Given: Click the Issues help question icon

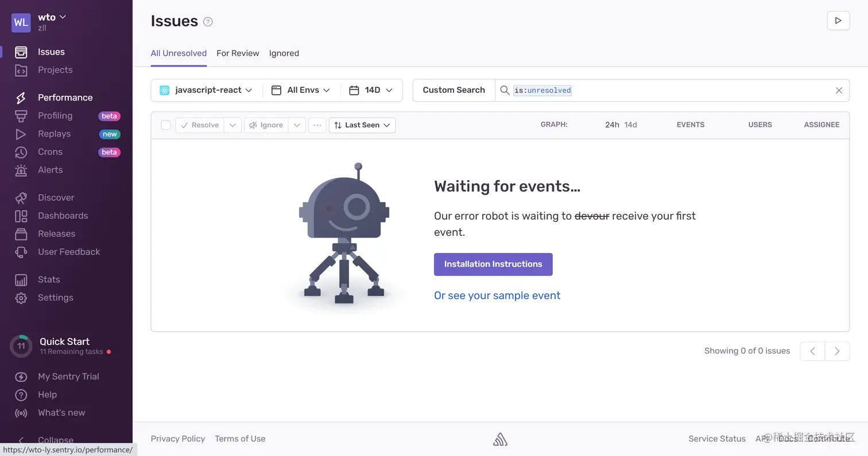Looking at the screenshot, I should click(x=208, y=22).
